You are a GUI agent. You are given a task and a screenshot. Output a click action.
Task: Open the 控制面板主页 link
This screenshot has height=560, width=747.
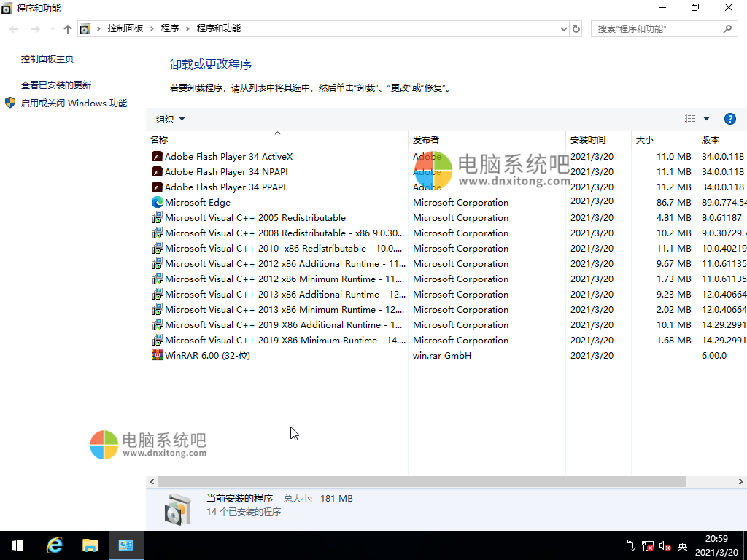coord(47,59)
